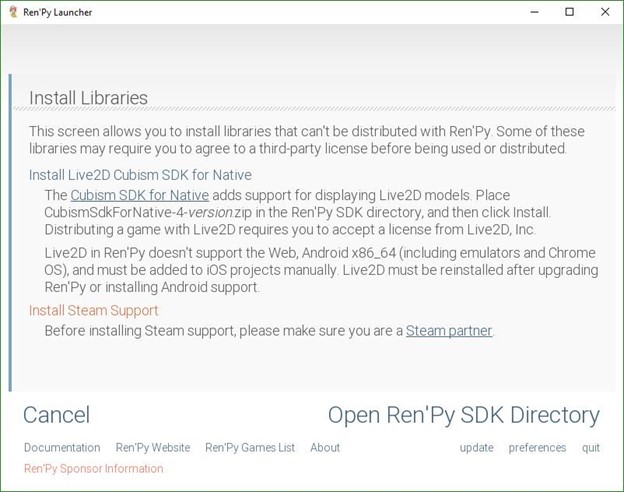Show the About screen
The image size is (624, 492).
click(325, 448)
